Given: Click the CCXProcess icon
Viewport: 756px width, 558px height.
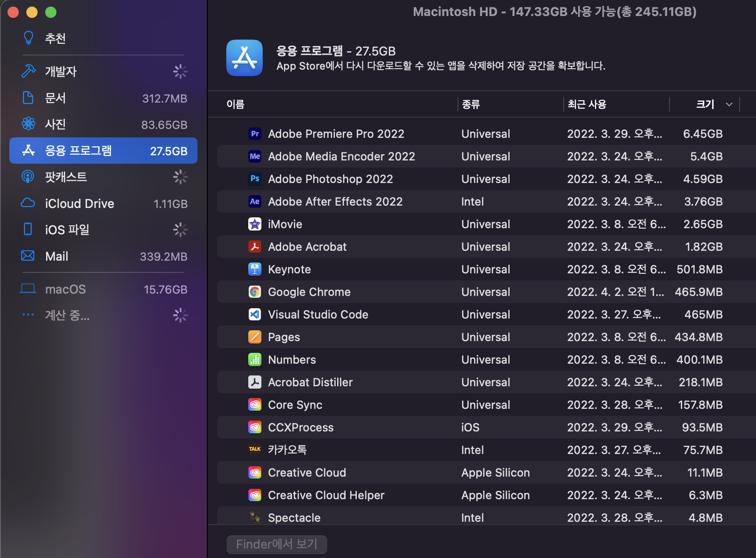Looking at the screenshot, I should (255, 427).
